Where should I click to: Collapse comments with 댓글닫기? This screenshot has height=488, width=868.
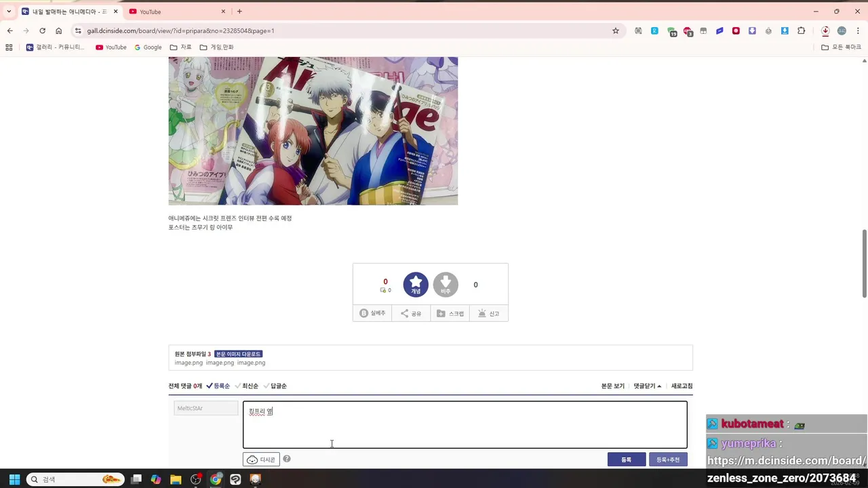[648, 386]
